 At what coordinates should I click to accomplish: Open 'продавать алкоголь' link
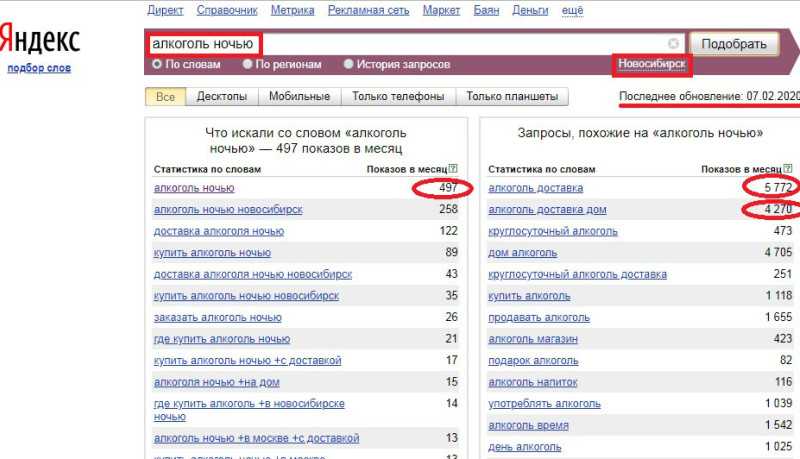point(539,318)
